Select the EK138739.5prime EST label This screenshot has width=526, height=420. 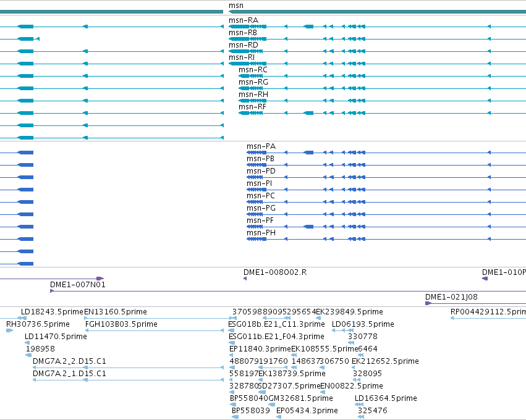coord(292,374)
